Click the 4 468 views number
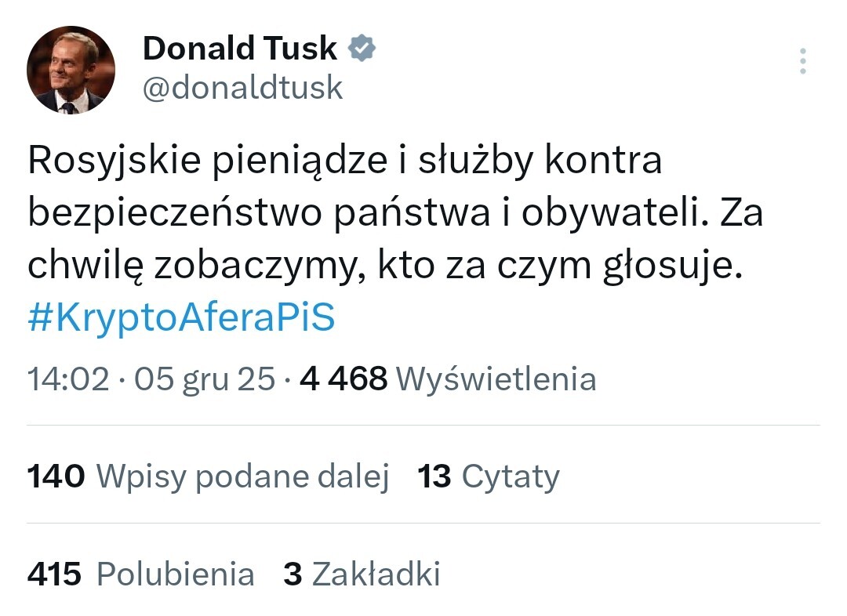The width and height of the screenshot is (847, 616). 343,379
